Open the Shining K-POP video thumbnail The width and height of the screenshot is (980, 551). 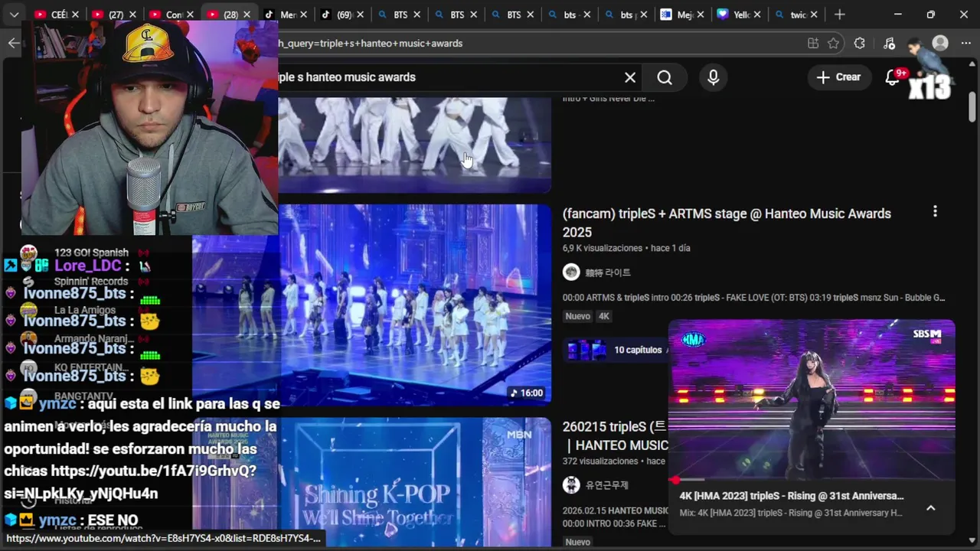pos(414,482)
